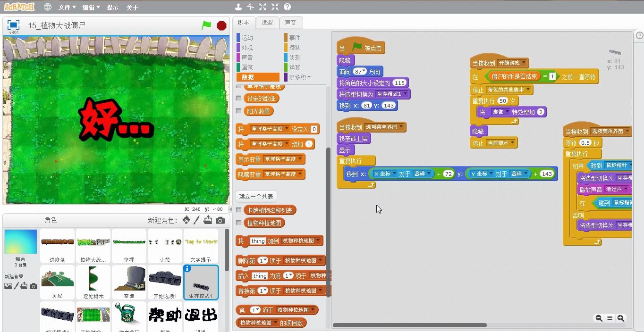Open the language globe menu
Image resolution: width=644 pixels, height=332 pixels.
point(47,7)
